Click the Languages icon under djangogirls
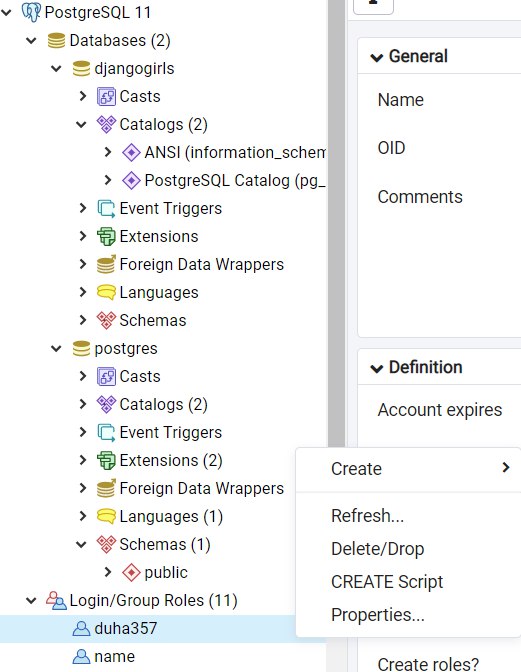Image resolution: width=521 pixels, height=672 pixels. point(106,292)
